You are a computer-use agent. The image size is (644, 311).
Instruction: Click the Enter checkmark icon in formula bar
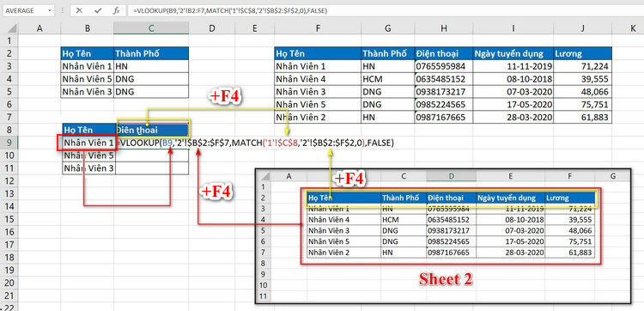coord(97,10)
